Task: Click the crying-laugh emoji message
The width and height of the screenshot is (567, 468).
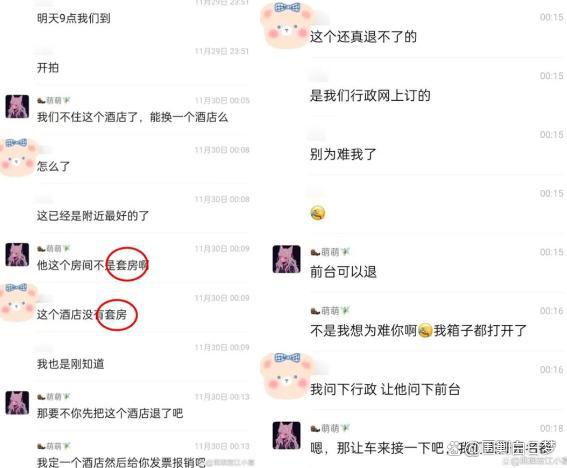Action: 317,213
